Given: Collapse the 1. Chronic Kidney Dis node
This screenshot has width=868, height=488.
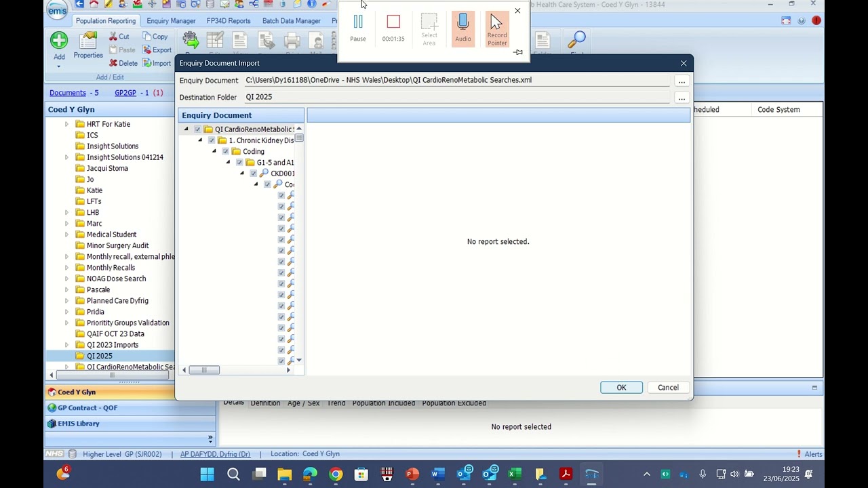Looking at the screenshot, I should [200, 140].
